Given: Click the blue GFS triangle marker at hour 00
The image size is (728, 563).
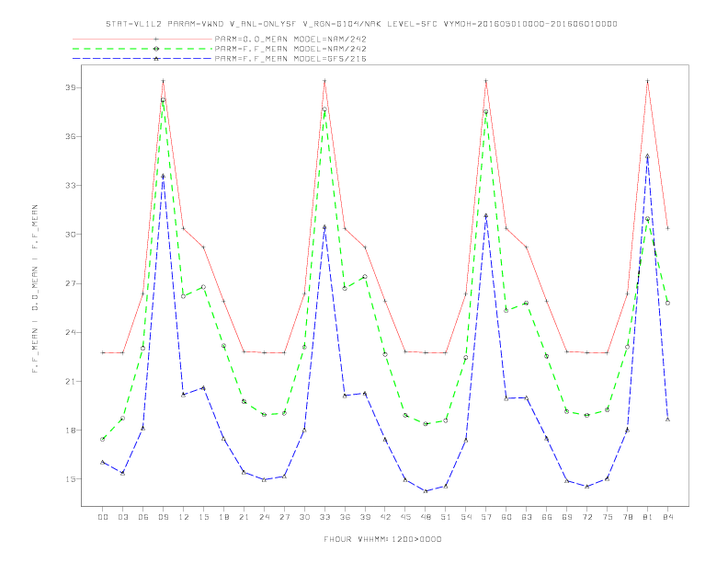Looking at the screenshot, I should pyautogui.click(x=103, y=462).
